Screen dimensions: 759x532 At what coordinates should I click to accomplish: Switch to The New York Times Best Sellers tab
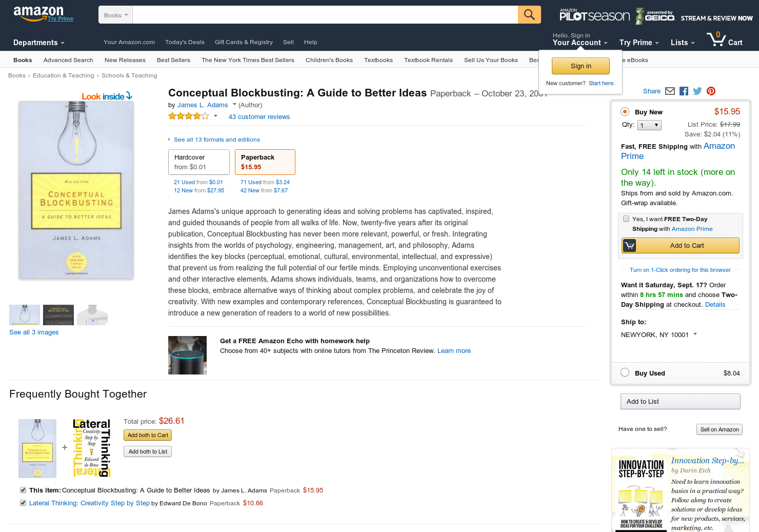click(x=248, y=60)
